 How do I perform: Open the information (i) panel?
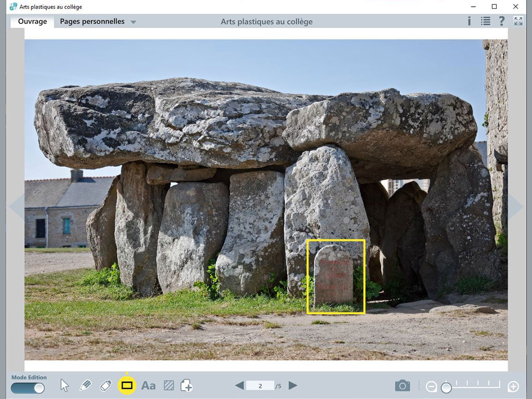point(469,21)
